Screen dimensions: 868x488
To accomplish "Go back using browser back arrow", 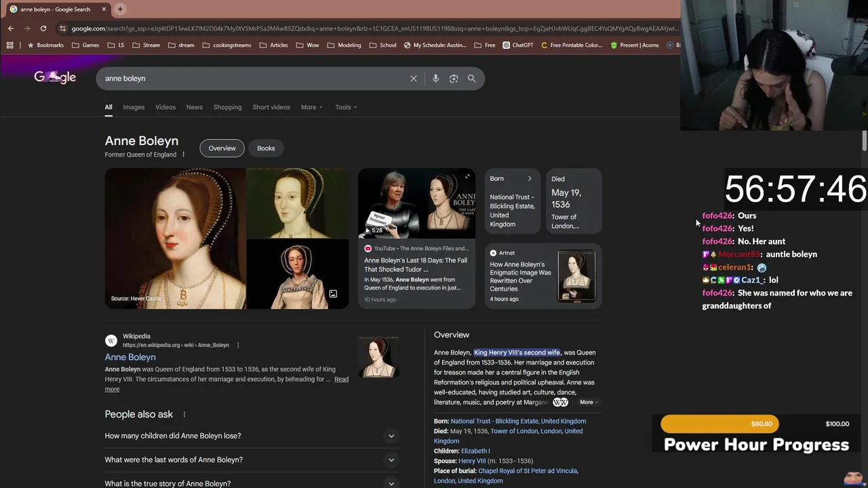I will [x=11, y=28].
